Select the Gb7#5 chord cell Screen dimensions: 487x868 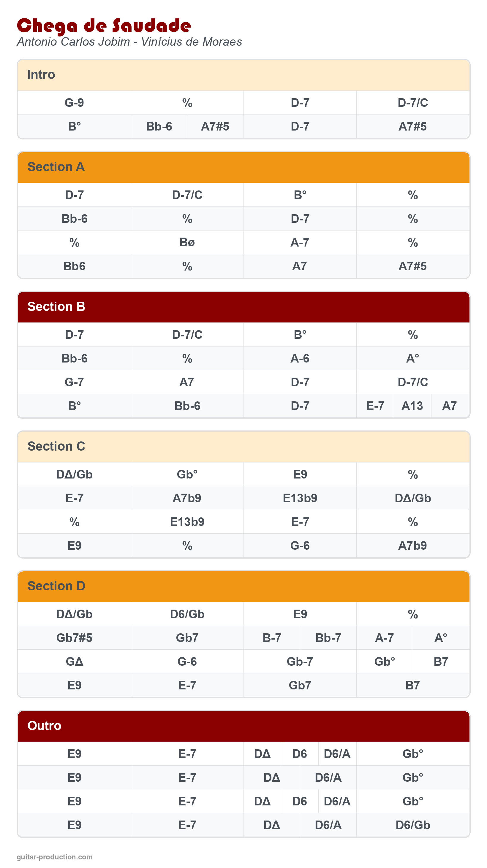(x=74, y=638)
